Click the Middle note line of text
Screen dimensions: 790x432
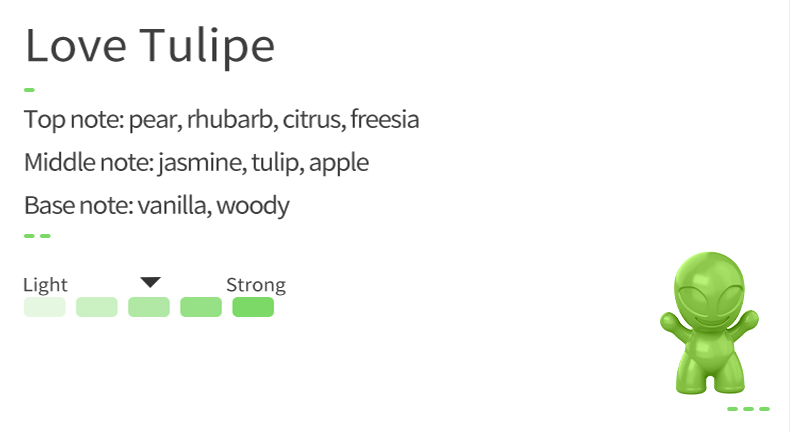[x=196, y=163]
